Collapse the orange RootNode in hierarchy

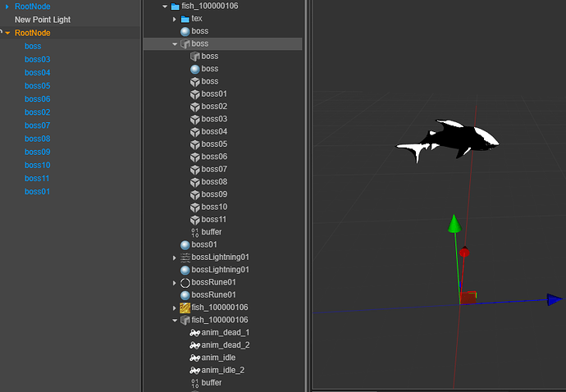[x=7, y=33]
